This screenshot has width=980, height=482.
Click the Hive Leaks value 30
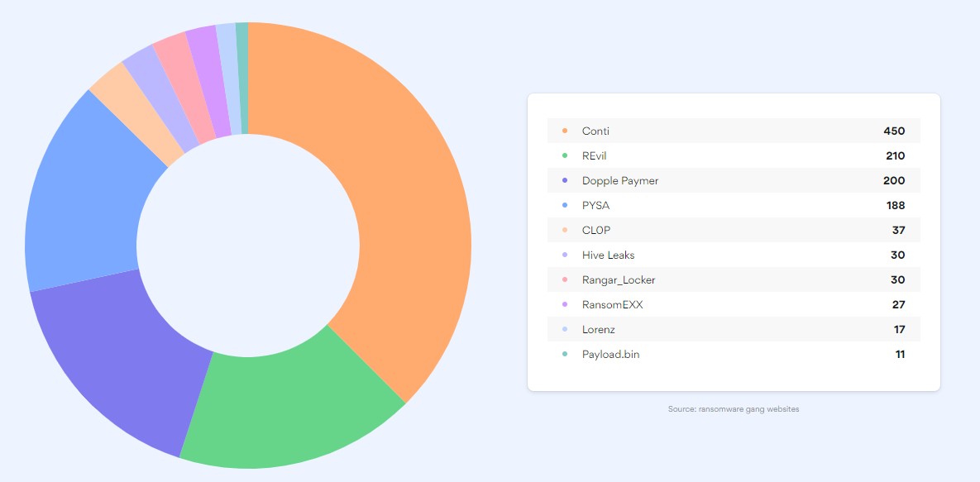897,255
